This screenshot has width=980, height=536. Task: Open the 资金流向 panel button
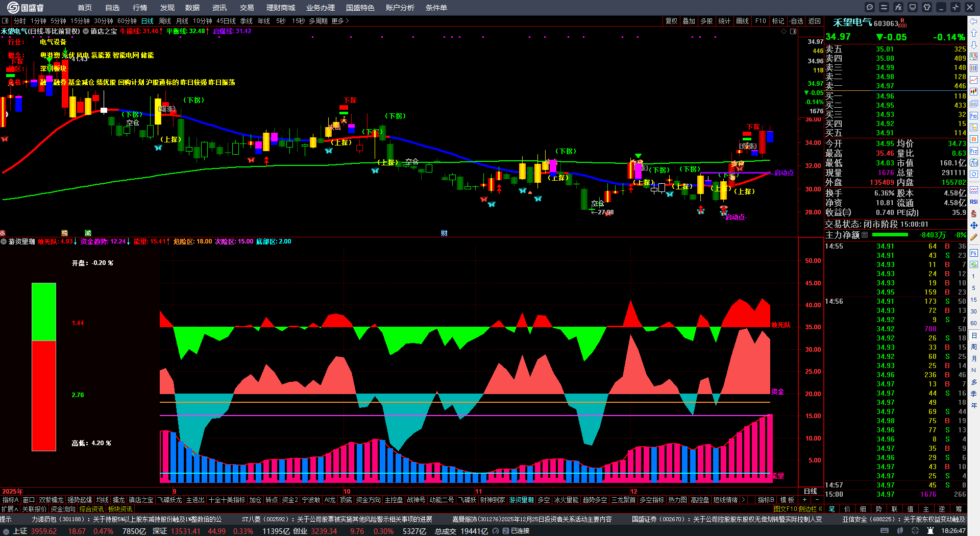[x=63, y=509]
